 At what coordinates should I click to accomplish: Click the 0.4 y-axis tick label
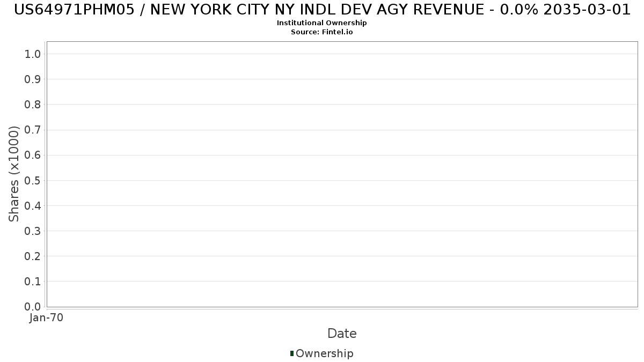click(x=33, y=205)
